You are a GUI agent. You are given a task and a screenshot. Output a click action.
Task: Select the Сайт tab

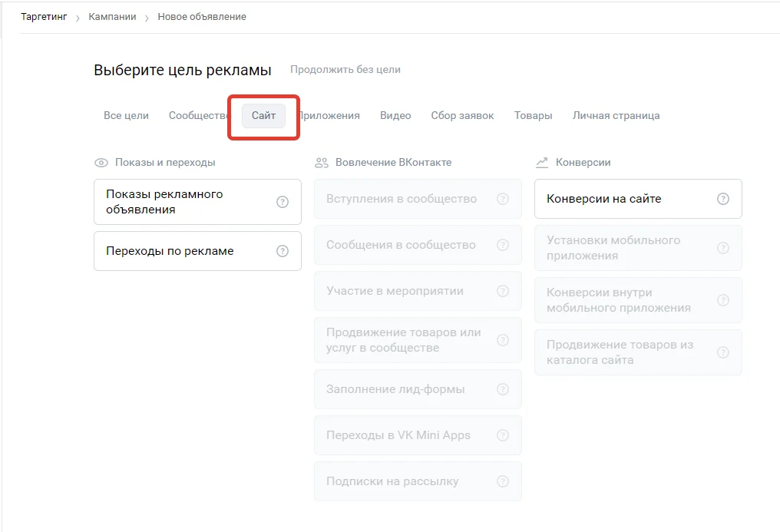click(x=263, y=115)
